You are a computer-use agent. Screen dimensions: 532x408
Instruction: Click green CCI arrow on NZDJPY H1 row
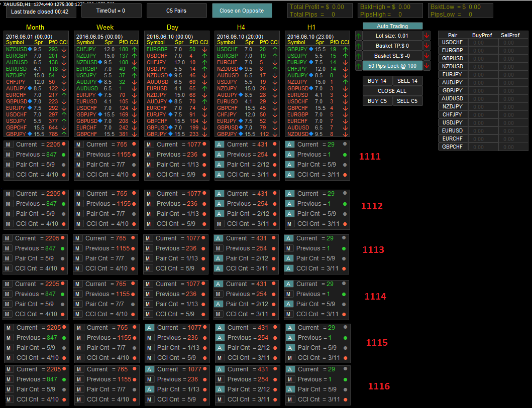coord(345,82)
